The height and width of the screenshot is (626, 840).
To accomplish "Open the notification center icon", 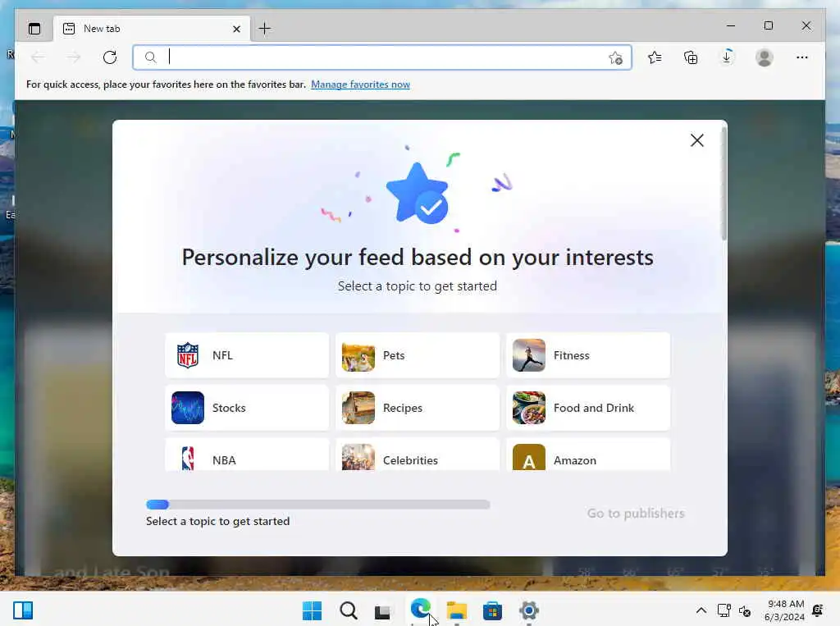I will (x=818, y=610).
